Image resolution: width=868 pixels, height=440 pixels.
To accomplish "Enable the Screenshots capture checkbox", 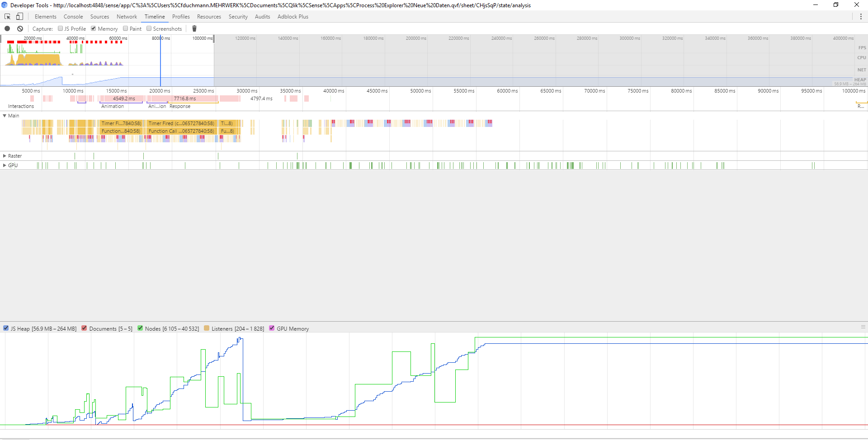I will 149,28.
